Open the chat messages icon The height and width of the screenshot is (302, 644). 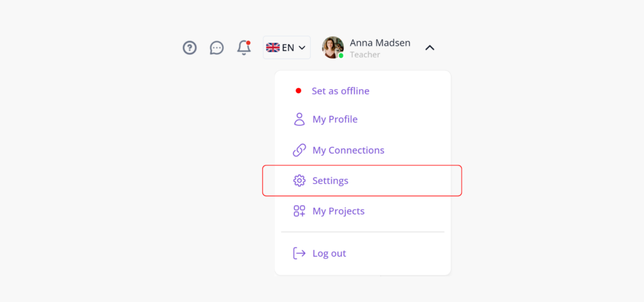(217, 48)
